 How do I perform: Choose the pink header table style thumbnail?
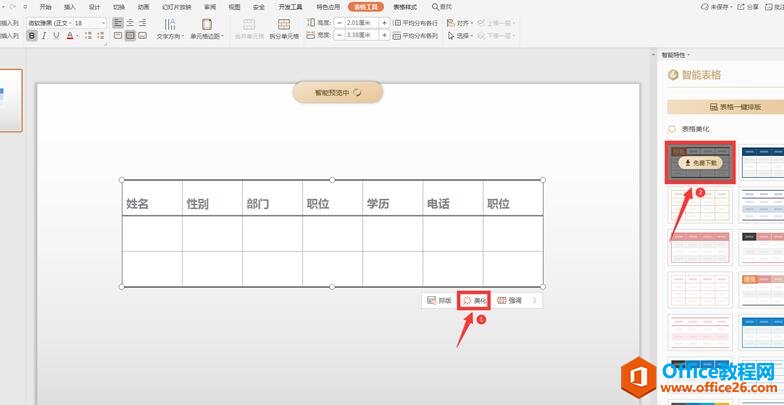(x=700, y=248)
